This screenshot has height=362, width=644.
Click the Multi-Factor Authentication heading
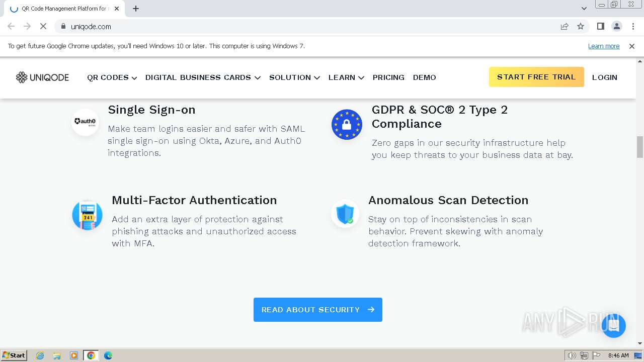pos(194,200)
